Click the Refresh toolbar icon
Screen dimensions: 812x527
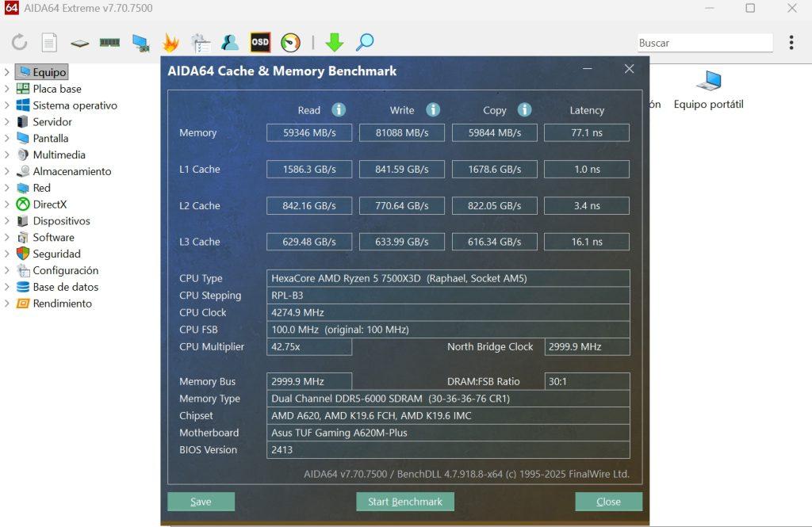pyautogui.click(x=20, y=43)
